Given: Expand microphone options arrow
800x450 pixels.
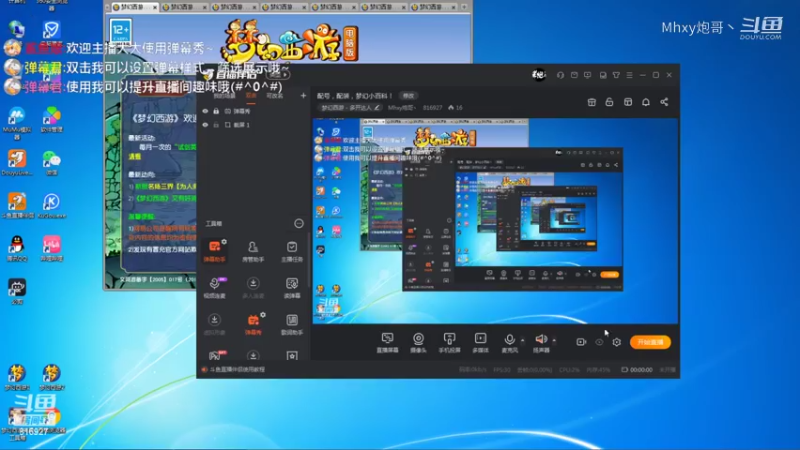Looking at the screenshot, I should [x=522, y=340].
